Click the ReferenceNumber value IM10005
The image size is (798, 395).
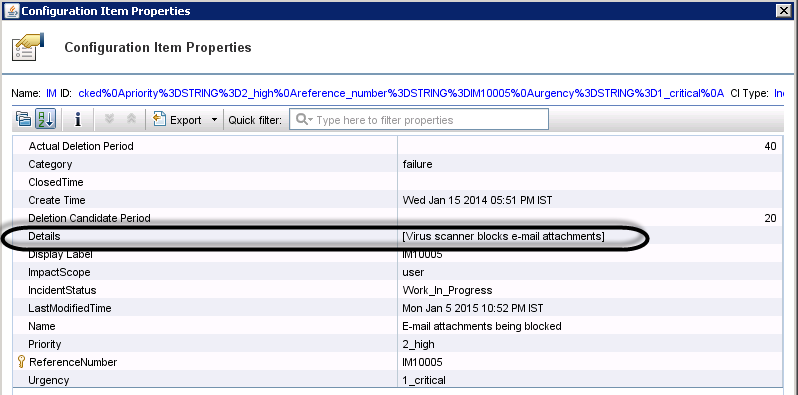coord(422,362)
